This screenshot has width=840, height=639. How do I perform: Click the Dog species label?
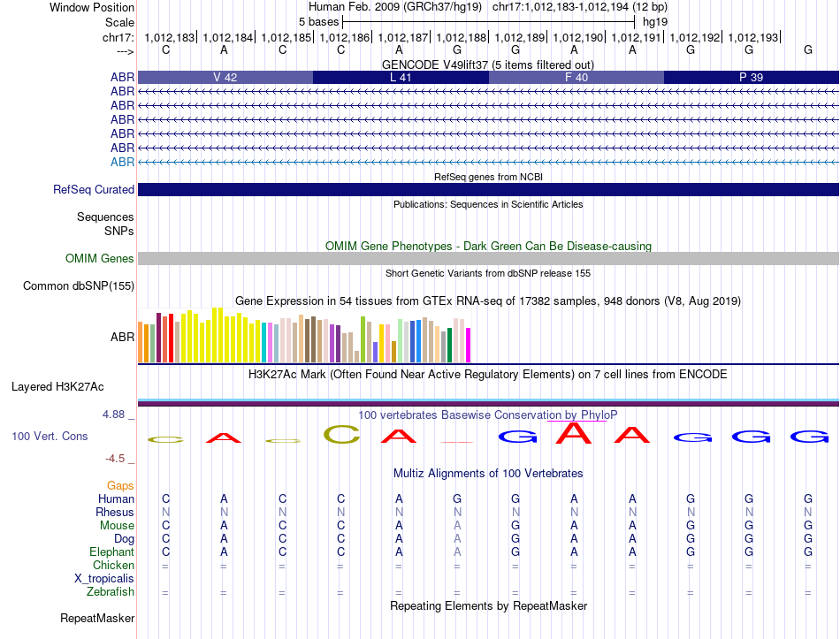[124, 539]
